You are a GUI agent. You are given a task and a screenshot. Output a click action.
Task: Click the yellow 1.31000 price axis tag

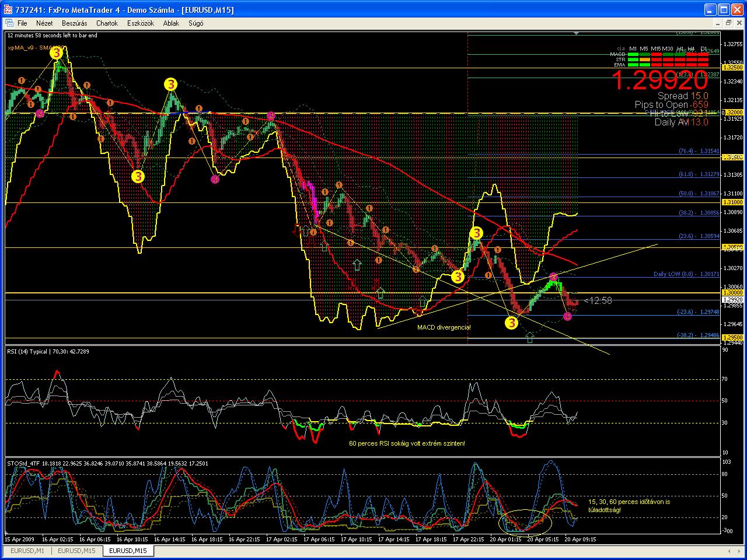point(732,202)
